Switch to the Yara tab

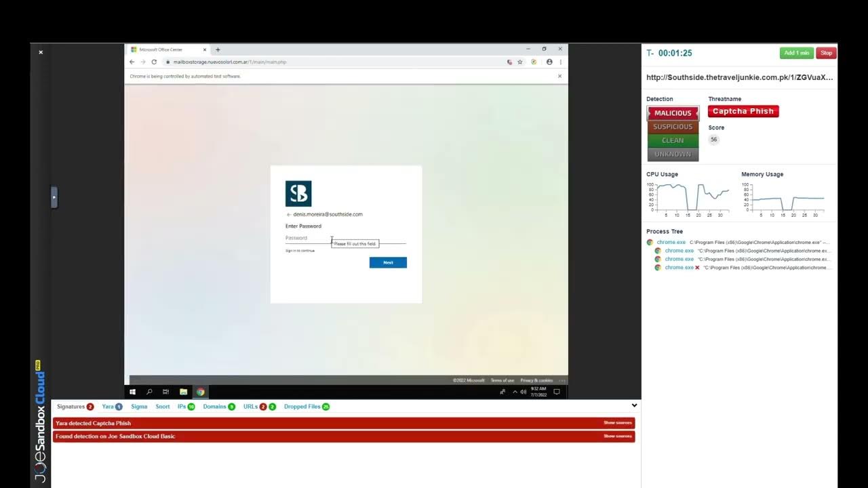[x=112, y=407]
